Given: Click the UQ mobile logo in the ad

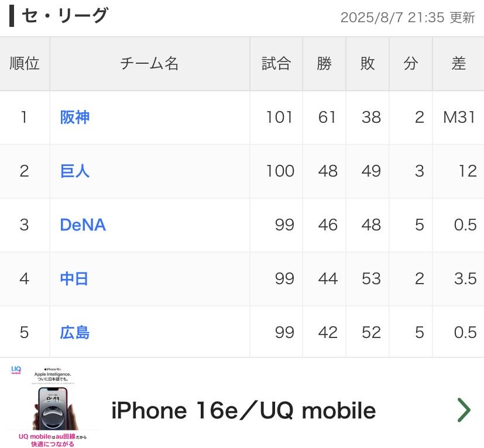Looking at the screenshot, I should pos(16,370).
